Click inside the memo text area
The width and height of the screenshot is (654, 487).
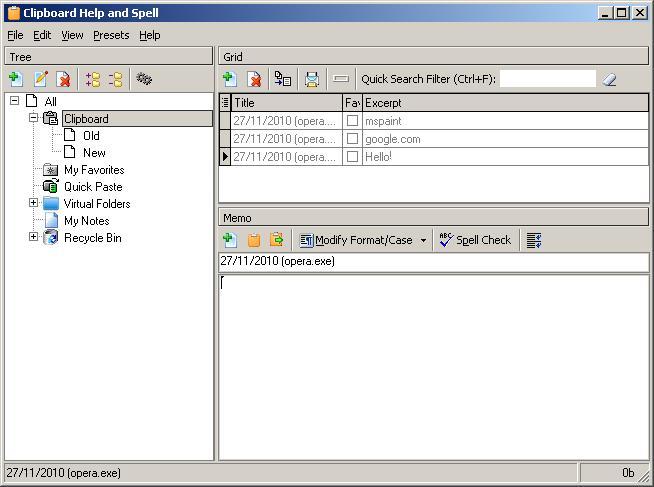tap(434, 367)
